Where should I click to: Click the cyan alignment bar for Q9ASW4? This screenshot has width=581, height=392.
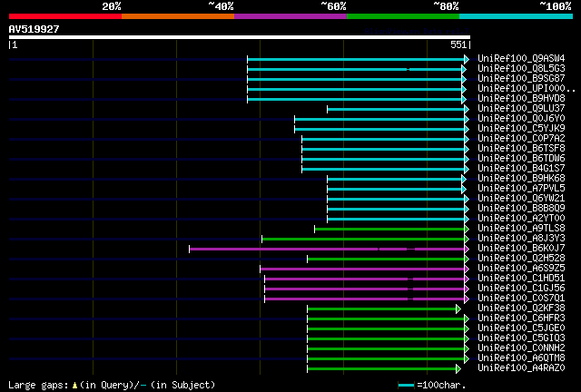pos(356,59)
